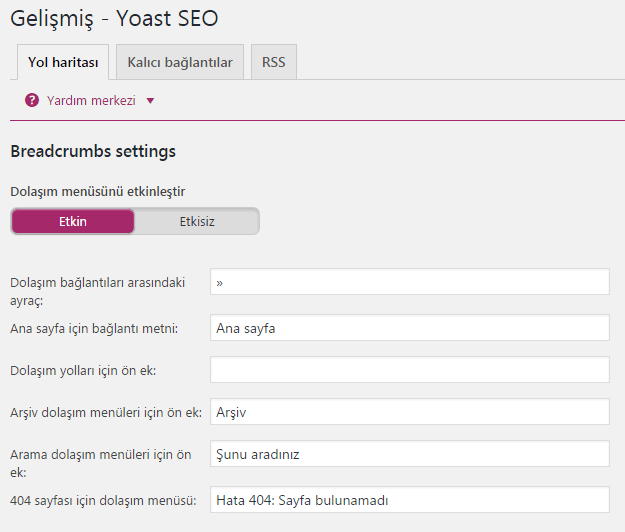Focus the Ana sayfa anchor text field
The height and width of the screenshot is (532, 625).
(x=410, y=328)
